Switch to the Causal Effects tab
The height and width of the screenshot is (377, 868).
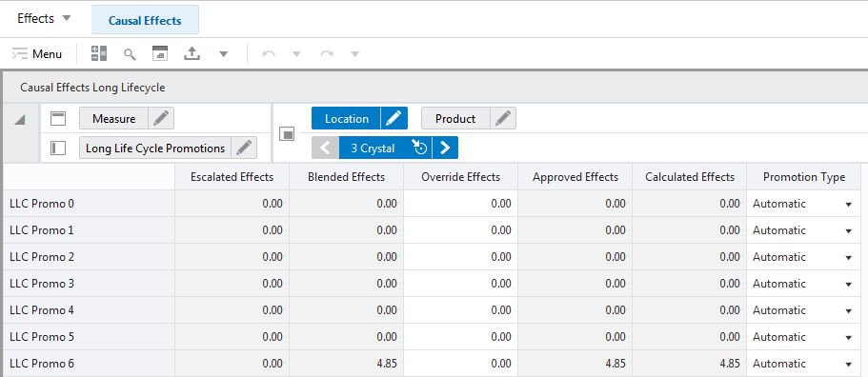tap(145, 20)
